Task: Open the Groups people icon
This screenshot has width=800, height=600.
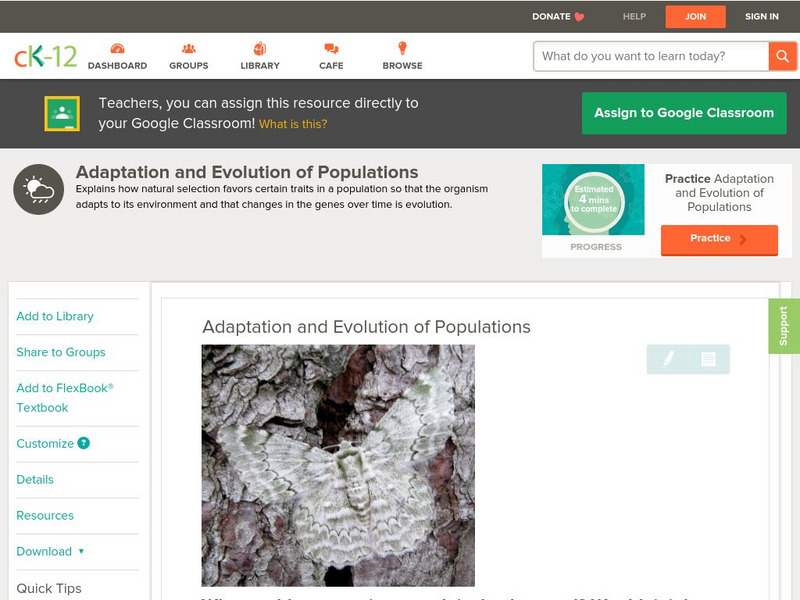Action: point(189,48)
